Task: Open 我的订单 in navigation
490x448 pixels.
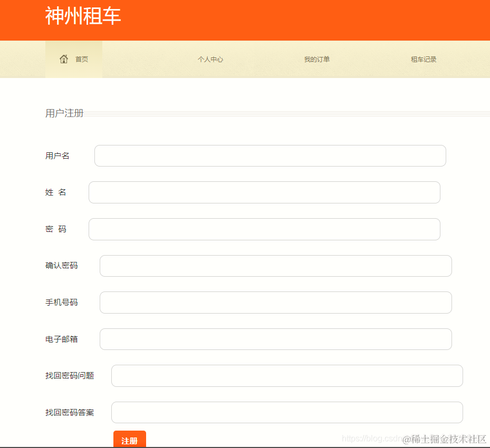Action: [317, 60]
